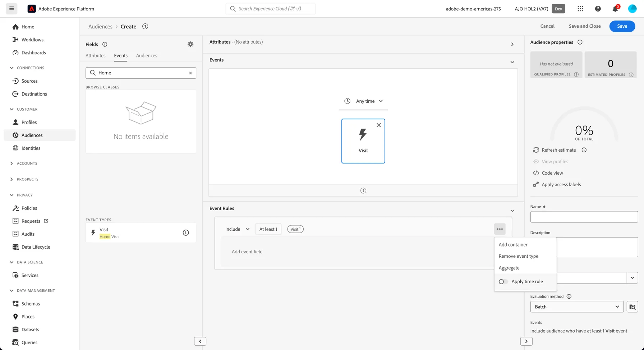The image size is (644, 350).
Task: Choose Aggregate from menu
Action: pyautogui.click(x=509, y=268)
